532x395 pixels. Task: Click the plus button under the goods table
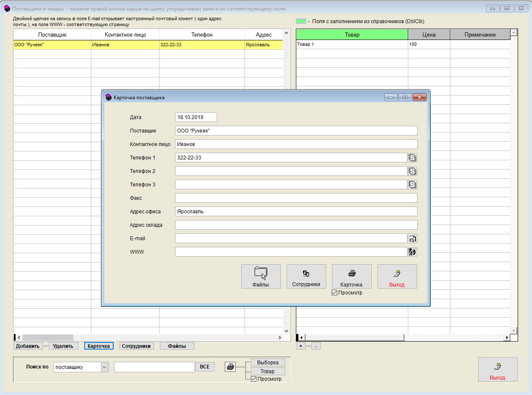(x=301, y=346)
